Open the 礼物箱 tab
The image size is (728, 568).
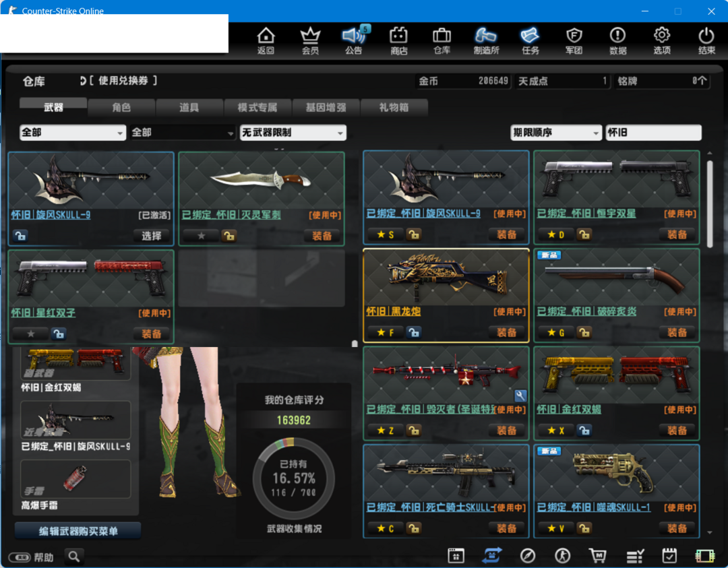pyautogui.click(x=394, y=107)
